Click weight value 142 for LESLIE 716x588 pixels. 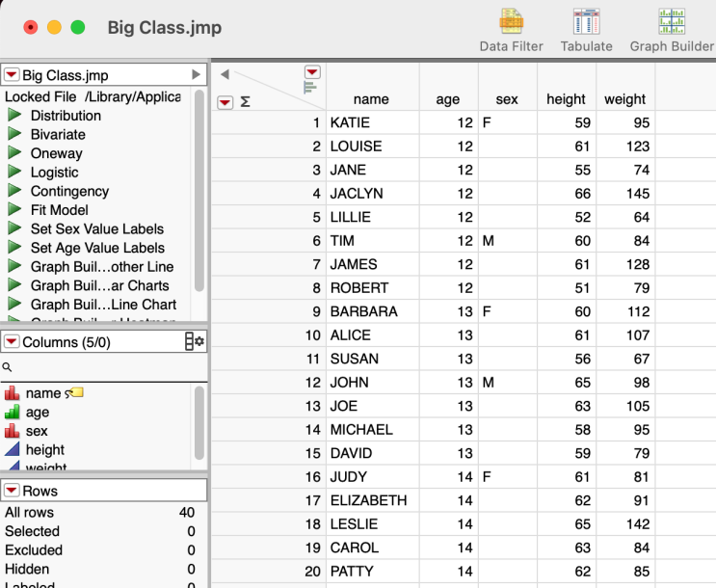(x=625, y=523)
